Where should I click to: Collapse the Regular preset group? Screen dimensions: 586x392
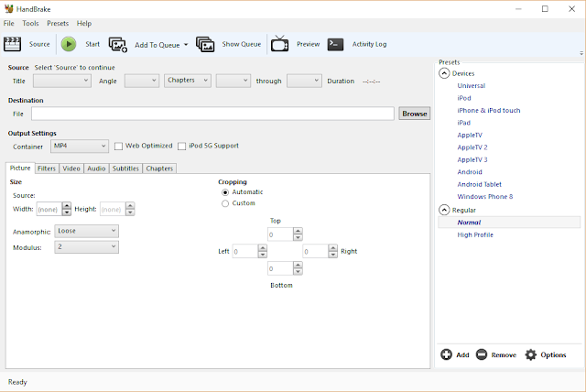(x=444, y=210)
